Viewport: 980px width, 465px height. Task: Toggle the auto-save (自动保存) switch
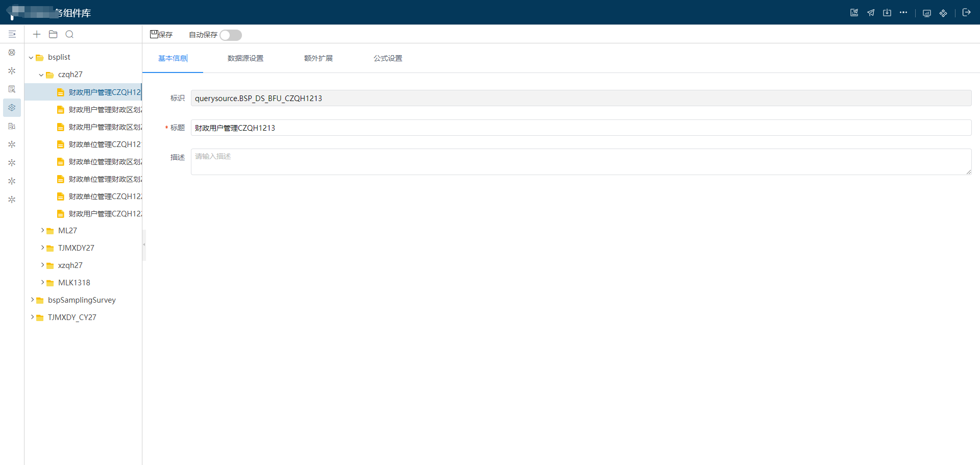(x=231, y=35)
